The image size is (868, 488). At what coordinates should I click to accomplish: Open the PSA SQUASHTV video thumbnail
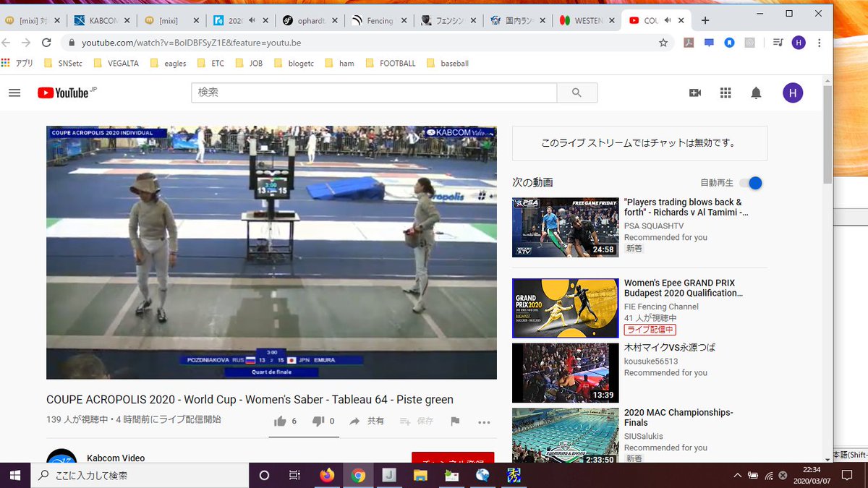[565, 227]
